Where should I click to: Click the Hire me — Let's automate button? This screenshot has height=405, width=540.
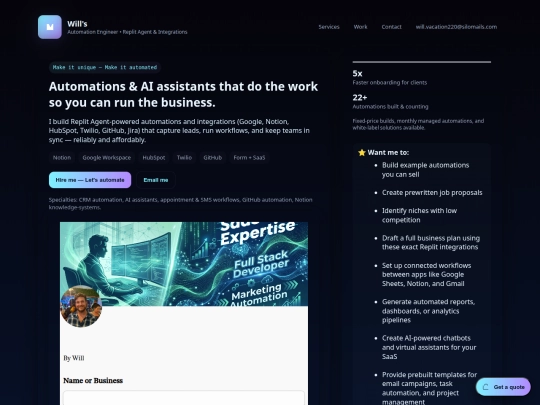tap(90, 180)
